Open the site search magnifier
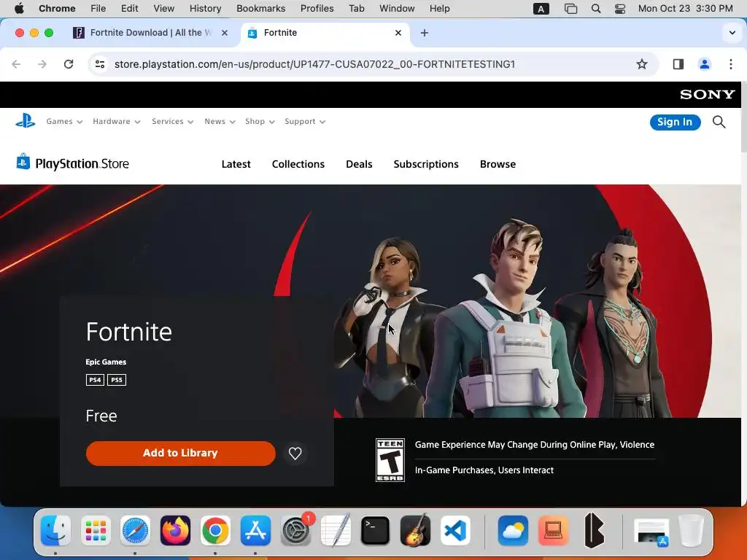Screen dimensions: 747x560 [719, 122]
